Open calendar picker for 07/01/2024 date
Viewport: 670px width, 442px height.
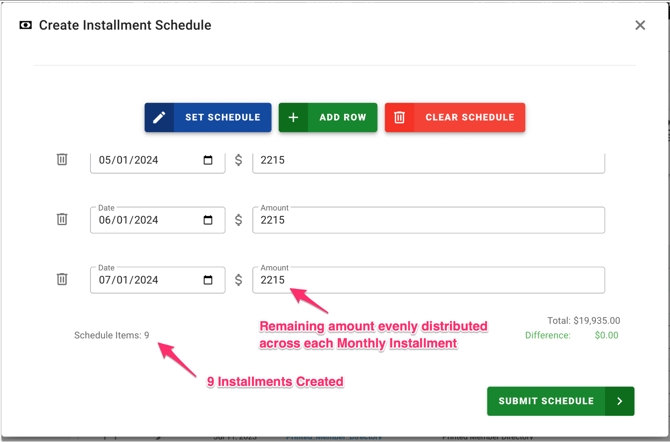pos(208,280)
